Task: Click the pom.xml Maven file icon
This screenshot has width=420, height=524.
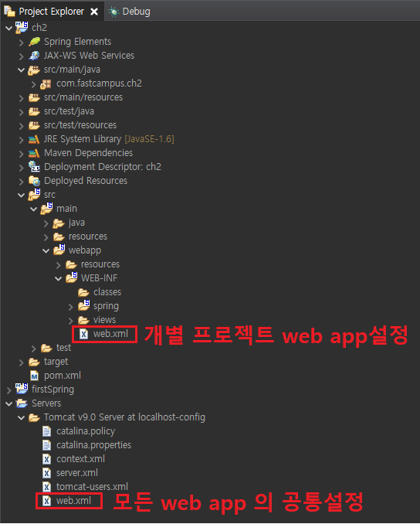Action: (35, 376)
